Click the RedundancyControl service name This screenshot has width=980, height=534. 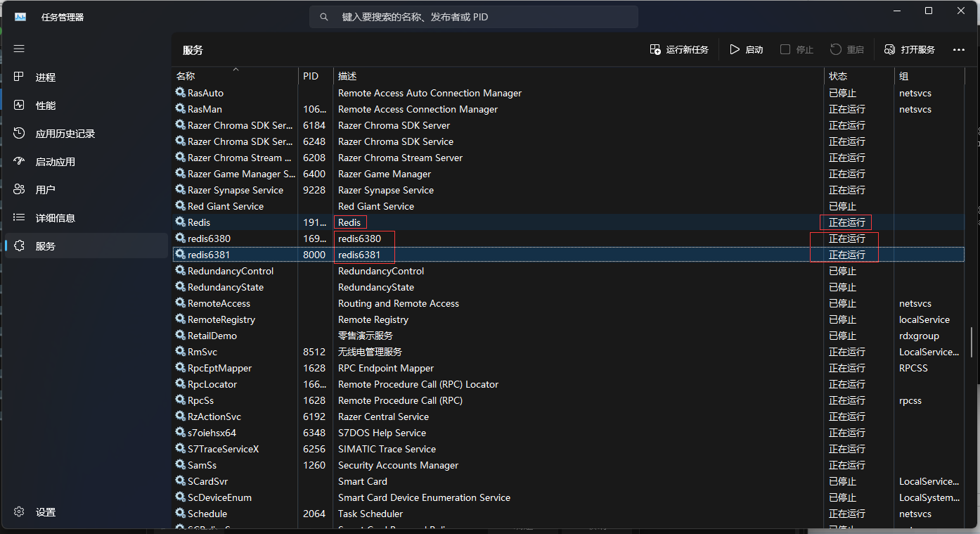(x=231, y=271)
